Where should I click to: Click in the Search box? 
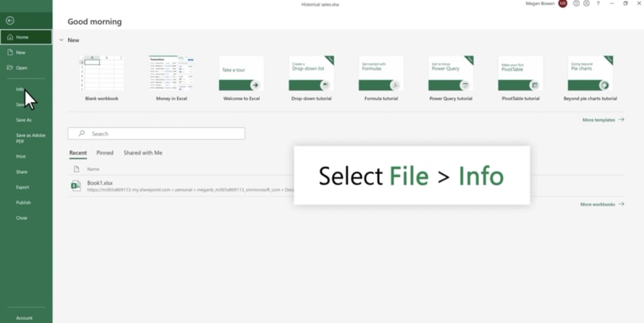(157, 133)
